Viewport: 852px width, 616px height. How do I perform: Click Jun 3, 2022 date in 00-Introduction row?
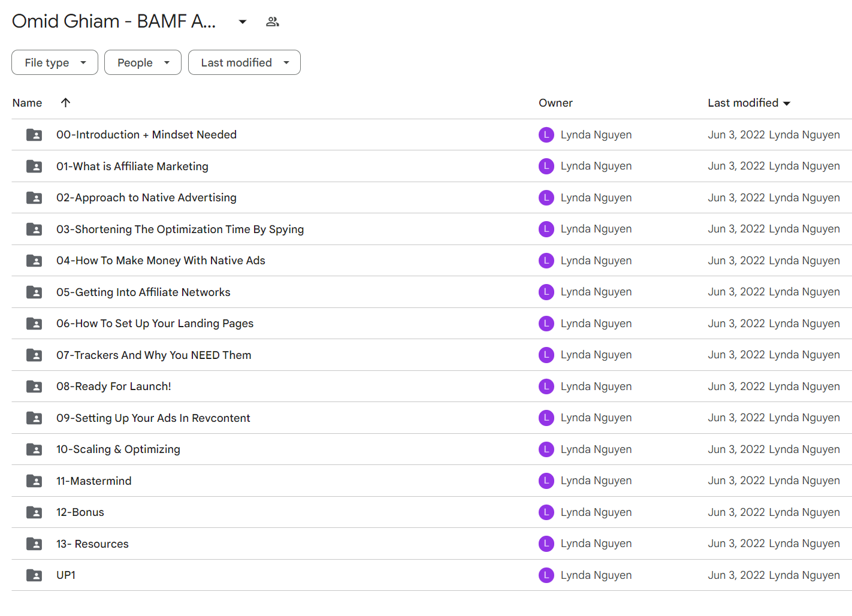[x=736, y=135]
